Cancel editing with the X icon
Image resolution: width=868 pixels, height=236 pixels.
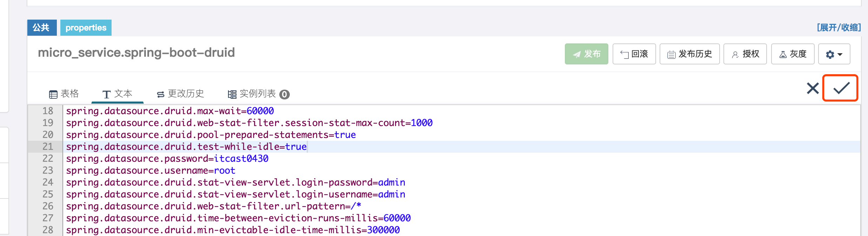click(812, 88)
